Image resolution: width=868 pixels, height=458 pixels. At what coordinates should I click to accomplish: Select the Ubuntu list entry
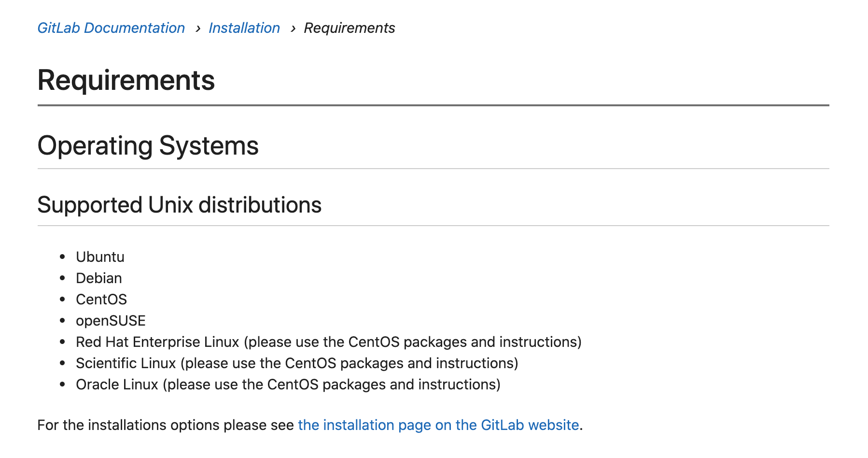[x=100, y=257]
